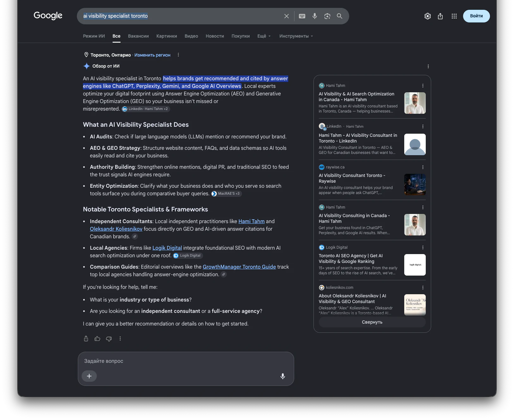The height and width of the screenshot is (420, 514).
Task: Open the Покупки tab
Action: [241, 36]
